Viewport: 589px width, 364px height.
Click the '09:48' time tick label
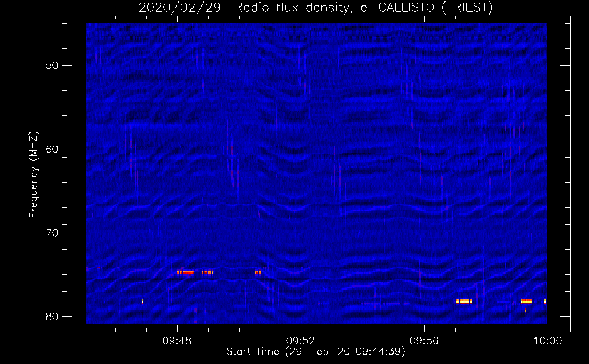coord(177,341)
